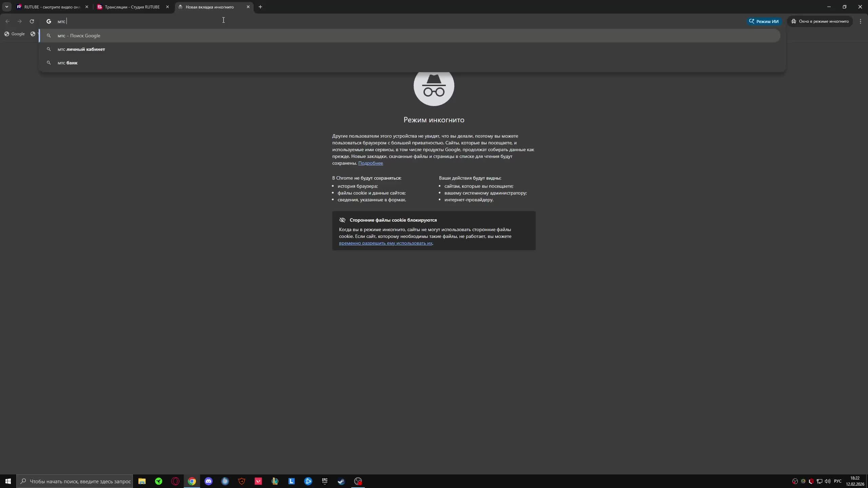
Task: Select suggestion мтс личный кабинет
Action: click(81, 49)
